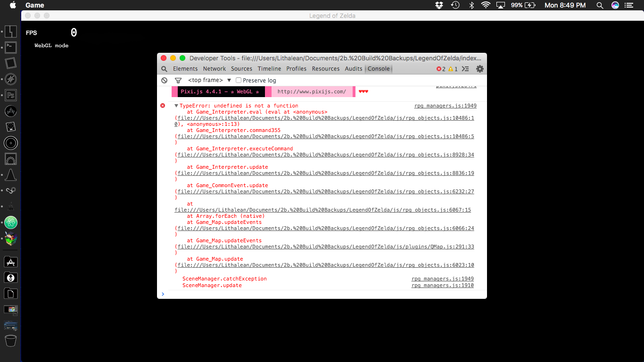
Task: Open Photoshop from the dock
Action: [11, 95]
